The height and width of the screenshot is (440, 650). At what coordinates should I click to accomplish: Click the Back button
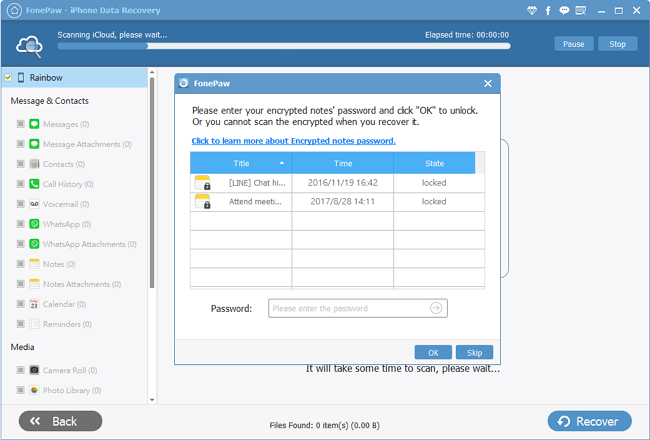(x=61, y=421)
